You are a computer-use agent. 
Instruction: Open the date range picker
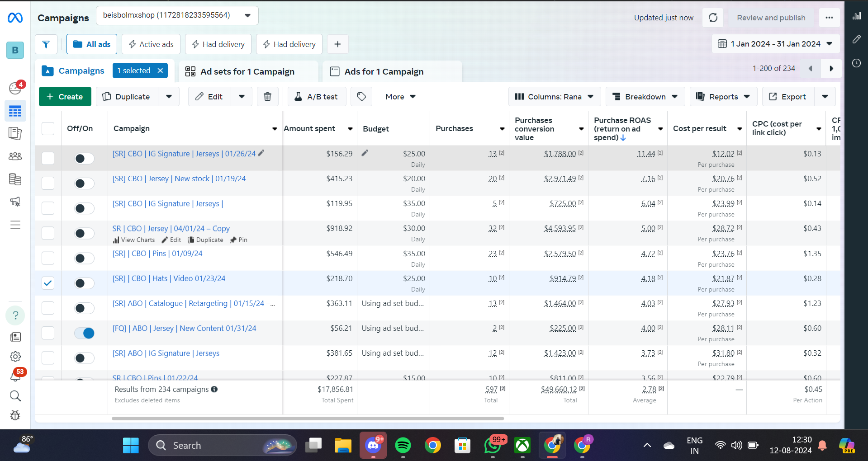coord(776,44)
